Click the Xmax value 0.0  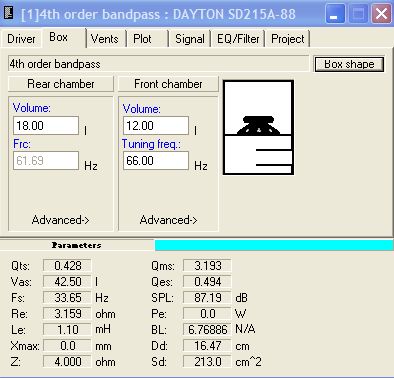click(67, 346)
